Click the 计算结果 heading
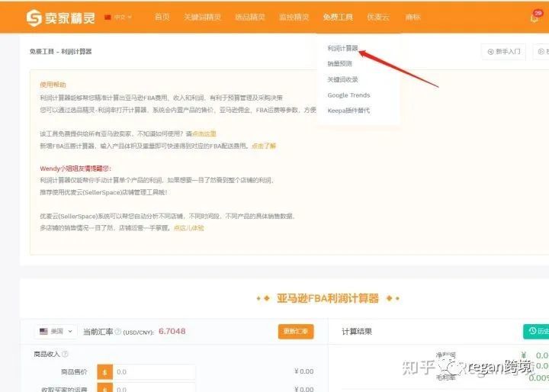Viewport: 549px width, 392px height. coord(357,332)
